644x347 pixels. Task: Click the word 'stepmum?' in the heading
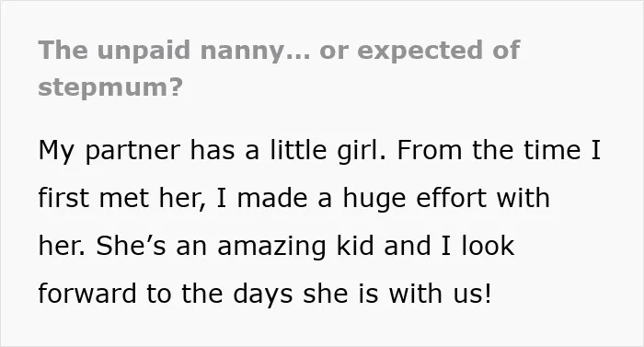click(x=110, y=87)
